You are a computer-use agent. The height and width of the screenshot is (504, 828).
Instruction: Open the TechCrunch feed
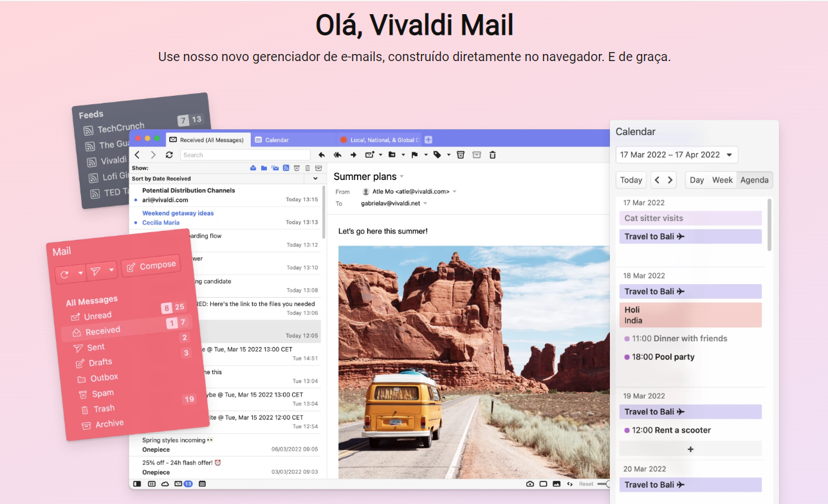tap(121, 128)
